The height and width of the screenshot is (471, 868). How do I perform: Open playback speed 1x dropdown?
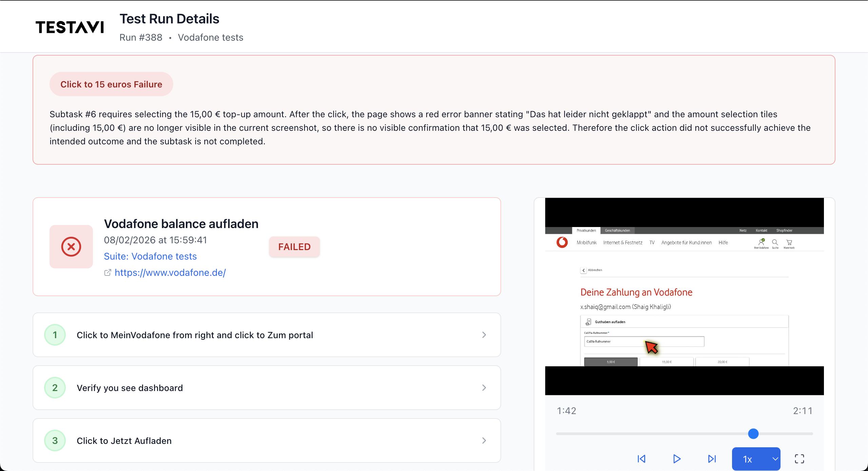tap(756, 459)
